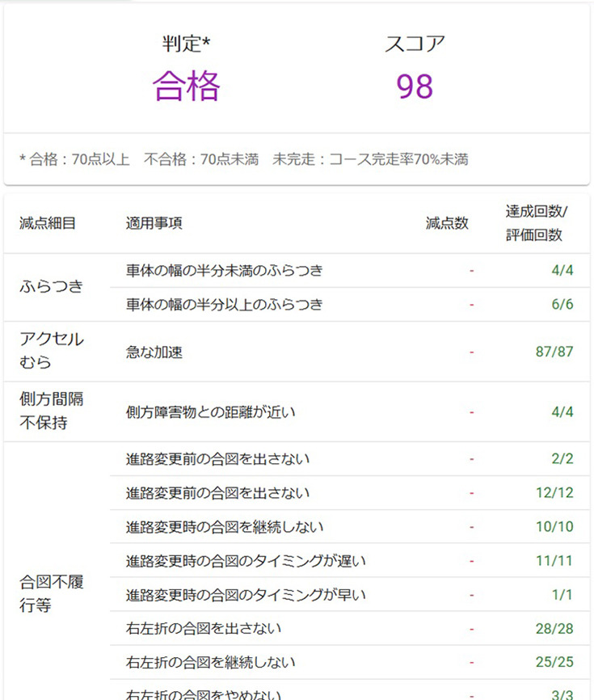Image resolution: width=594 pixels, height=700 pixels.
Task: Click the 合図不履行等 category cell
Action: [x=52, y=593]
